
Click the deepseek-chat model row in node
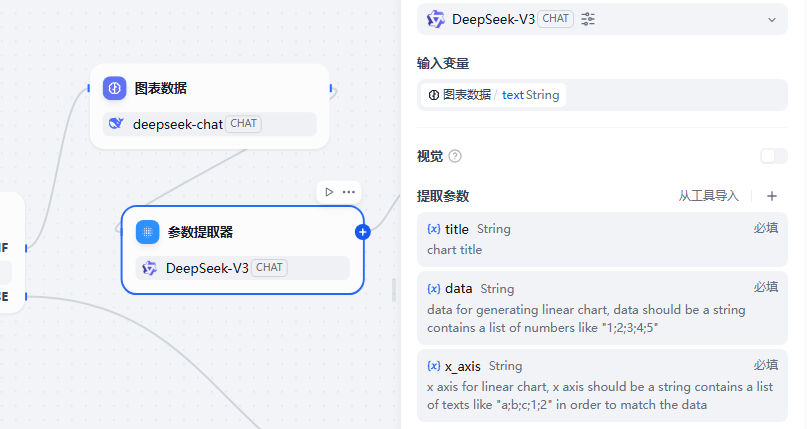(x=209, y=124)
